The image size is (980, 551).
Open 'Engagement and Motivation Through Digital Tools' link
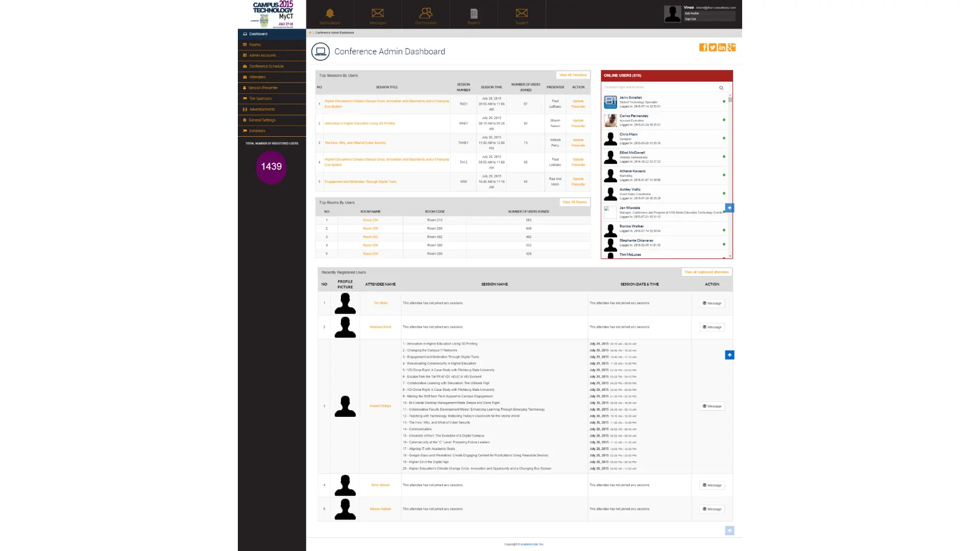point(360,182)
